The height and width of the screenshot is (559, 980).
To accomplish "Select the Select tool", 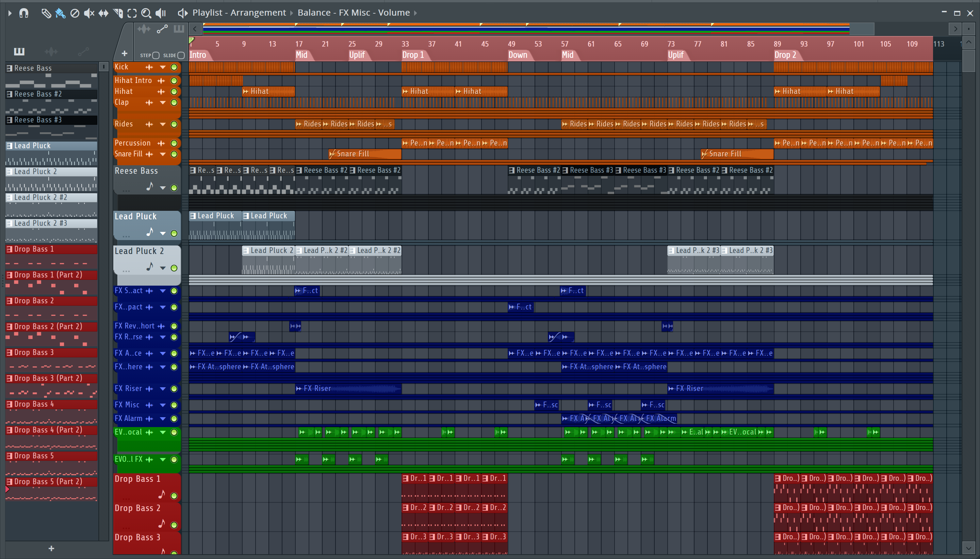I will click(x=132, y=13).
